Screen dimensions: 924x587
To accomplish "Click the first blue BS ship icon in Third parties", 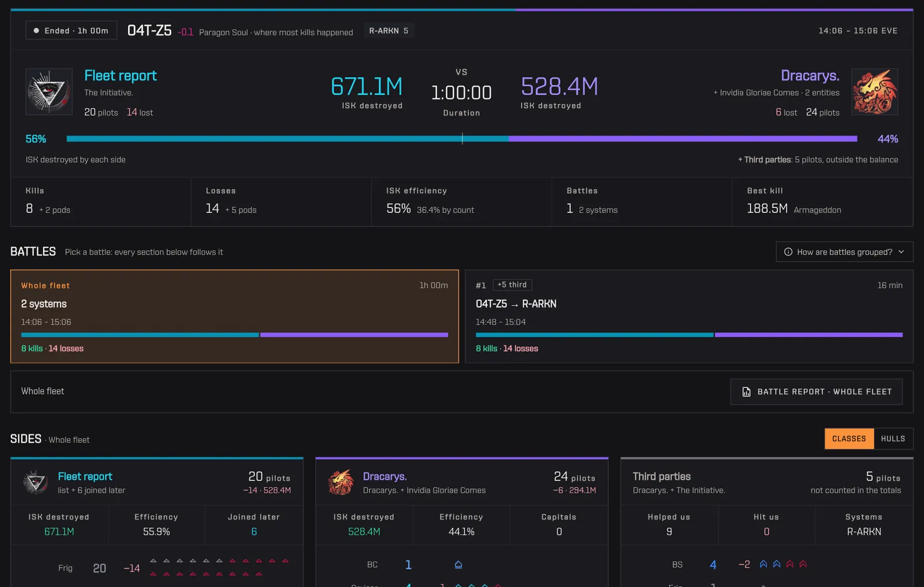I will click(763, 564).
